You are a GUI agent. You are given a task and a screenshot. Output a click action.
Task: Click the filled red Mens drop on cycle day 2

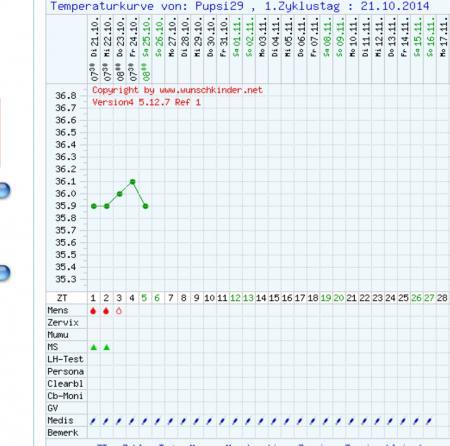[x=106, y=311]
